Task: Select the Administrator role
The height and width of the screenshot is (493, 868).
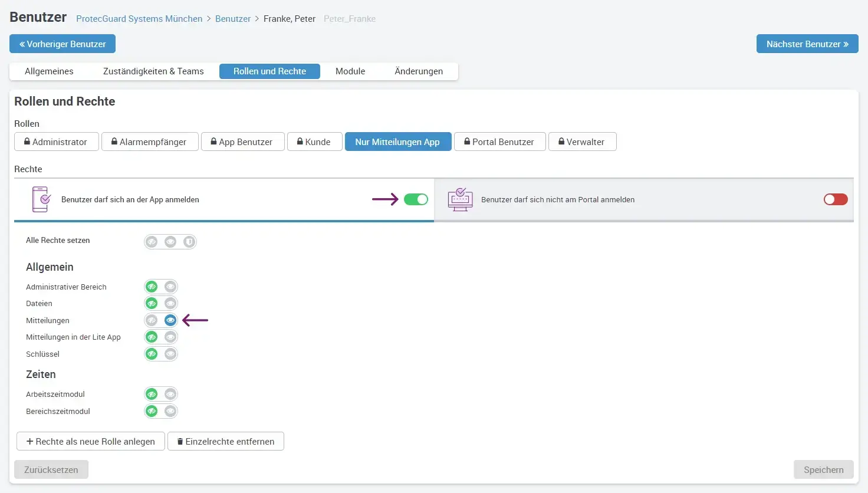Action: 56,142
